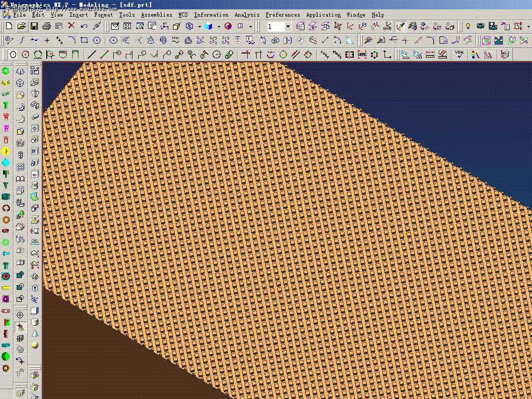Click the Save floppy disk icon
532x399 pixels.
34,26
